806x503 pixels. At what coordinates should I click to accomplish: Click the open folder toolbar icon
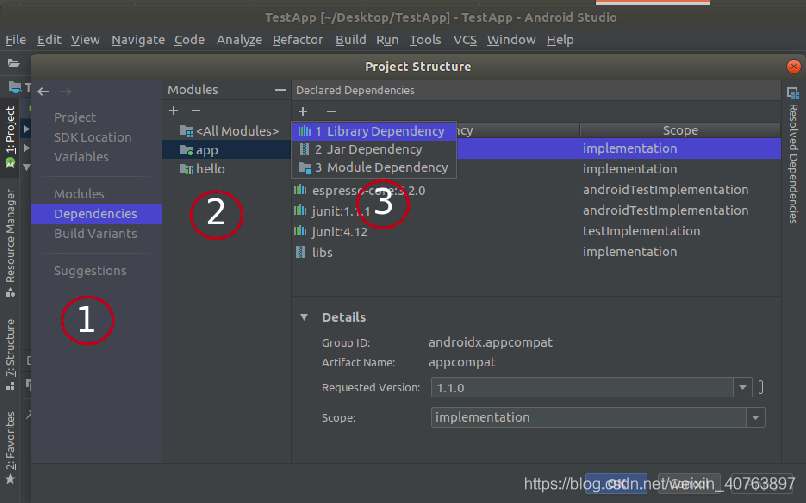coord(13,63)
